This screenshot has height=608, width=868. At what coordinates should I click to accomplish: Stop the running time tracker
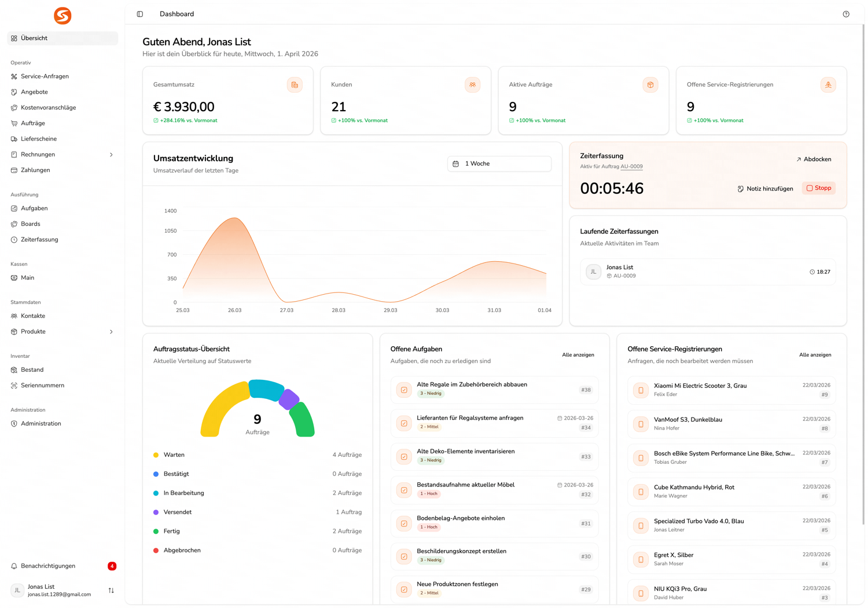[x=818, y=188]
